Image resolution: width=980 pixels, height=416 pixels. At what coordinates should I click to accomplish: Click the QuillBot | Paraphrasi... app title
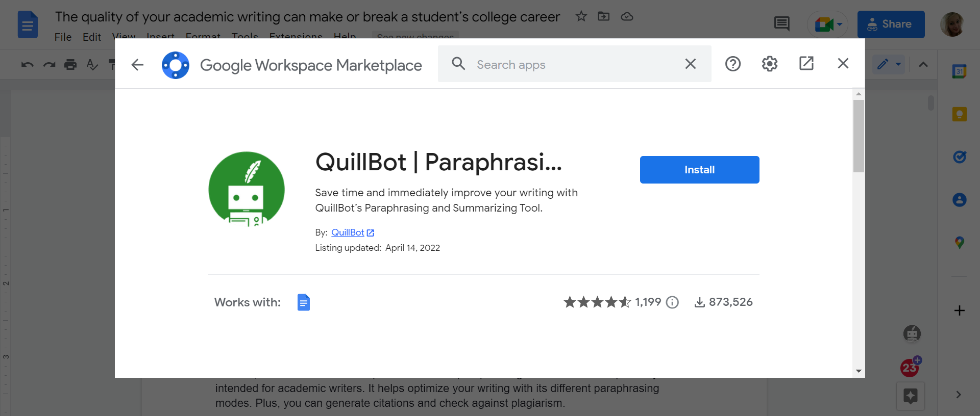(438, 162)
